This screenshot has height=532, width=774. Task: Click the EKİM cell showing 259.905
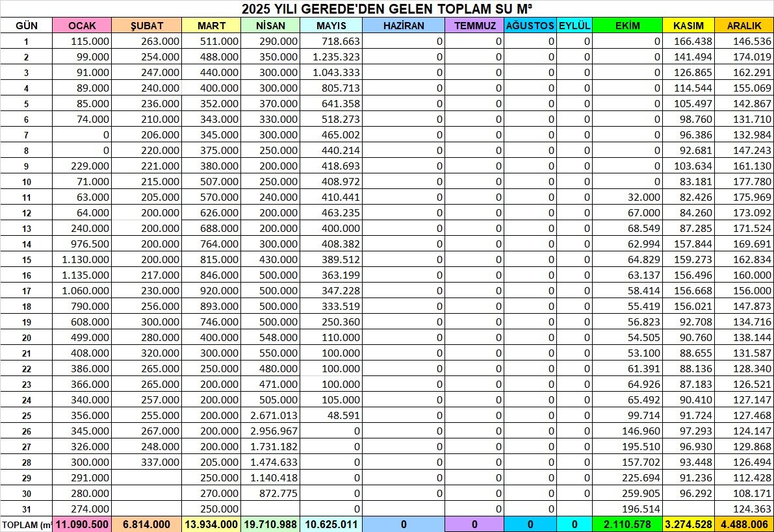[x=627, y=493]
